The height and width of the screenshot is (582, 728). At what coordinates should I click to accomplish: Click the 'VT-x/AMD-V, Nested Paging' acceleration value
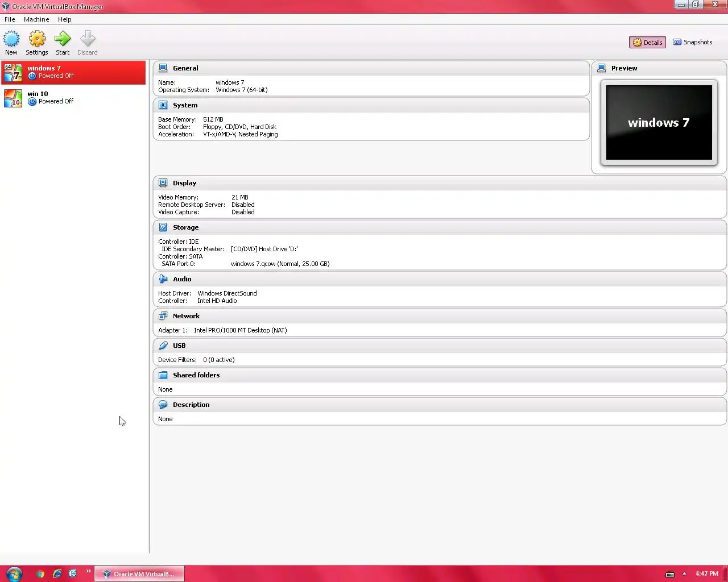coord(241,134)
